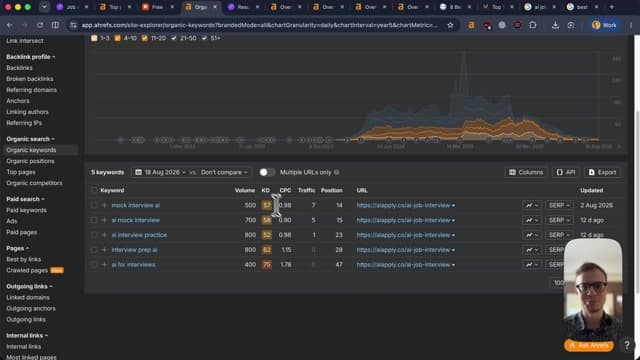Image resolution: width=640 pixels, height=360 pixels.
Task: Reload the Ahrefs page
Action: 40,25
